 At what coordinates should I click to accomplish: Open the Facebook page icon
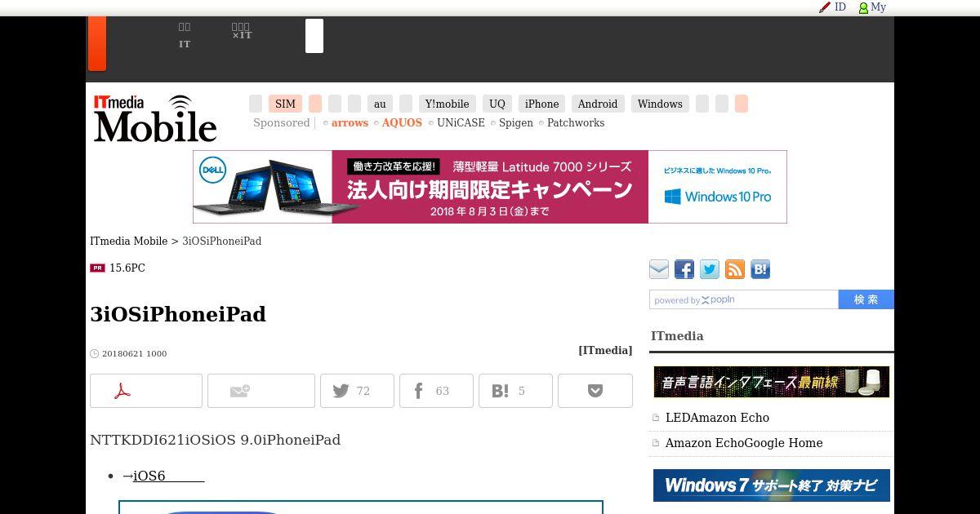pyautogui.click(x=684, y=269)
